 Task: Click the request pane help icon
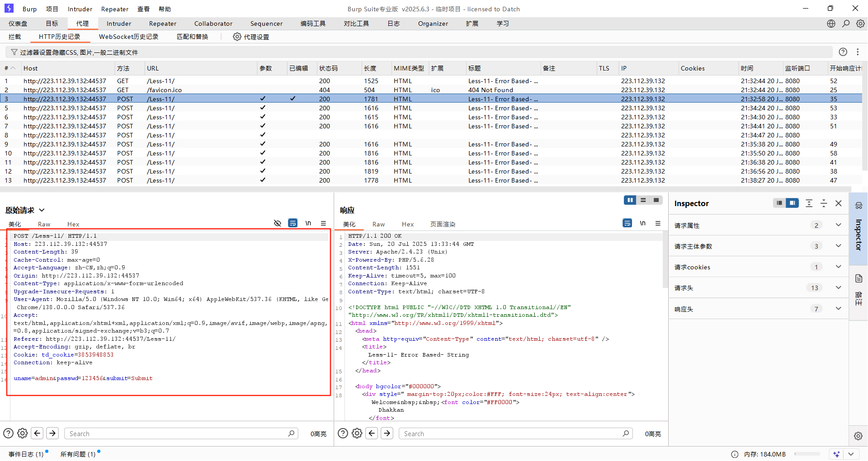pyautogui.click(x=8, y=433)
